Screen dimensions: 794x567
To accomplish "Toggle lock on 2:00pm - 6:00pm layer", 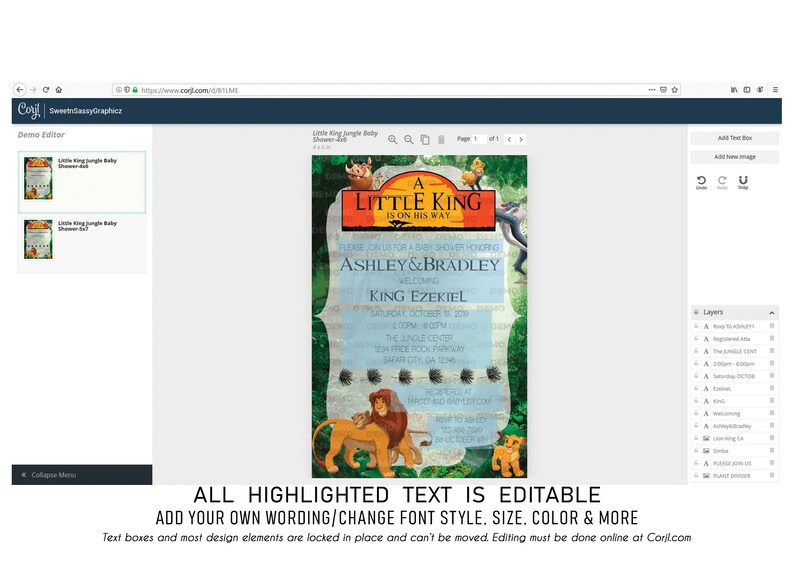I will coord(696,363).
